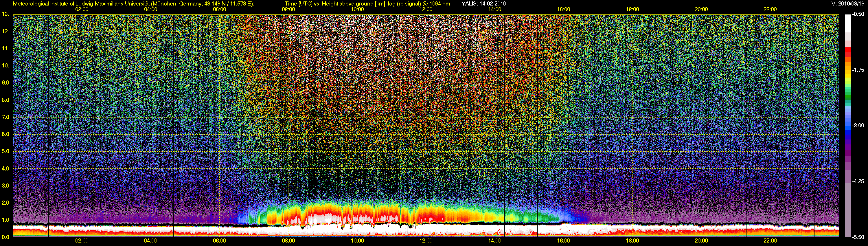Click the 10:00 label on bottom axis
This screenshot has width=868, height=246.
[357, 241]
